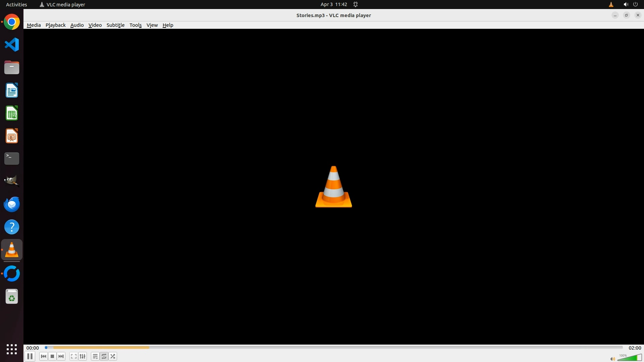Mute audio via speaker icon
The height and width of the screenshot is (362, 644).
[x=612, y=359]
